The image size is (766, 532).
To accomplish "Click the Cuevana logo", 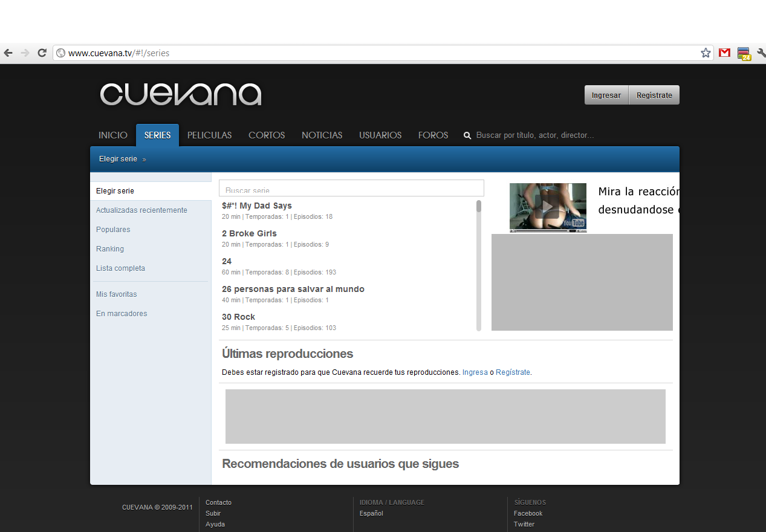I will pos(181,95).
